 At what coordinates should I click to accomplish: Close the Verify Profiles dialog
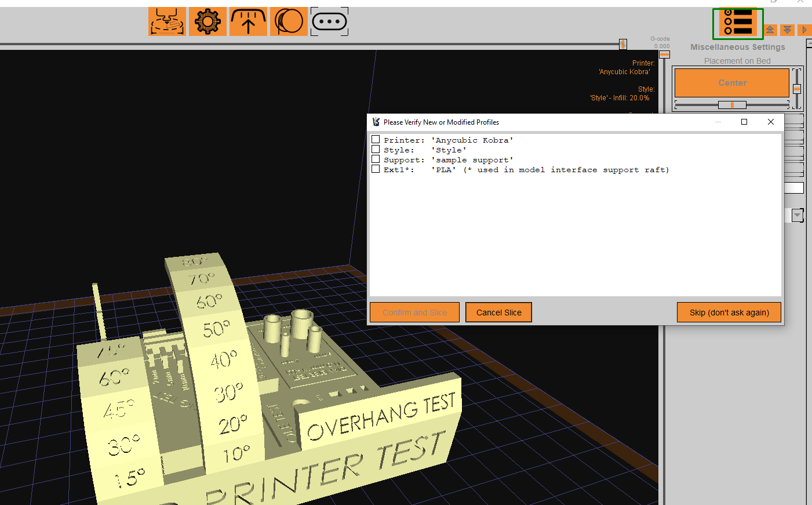pyautogui.click(x=771, y=122)
